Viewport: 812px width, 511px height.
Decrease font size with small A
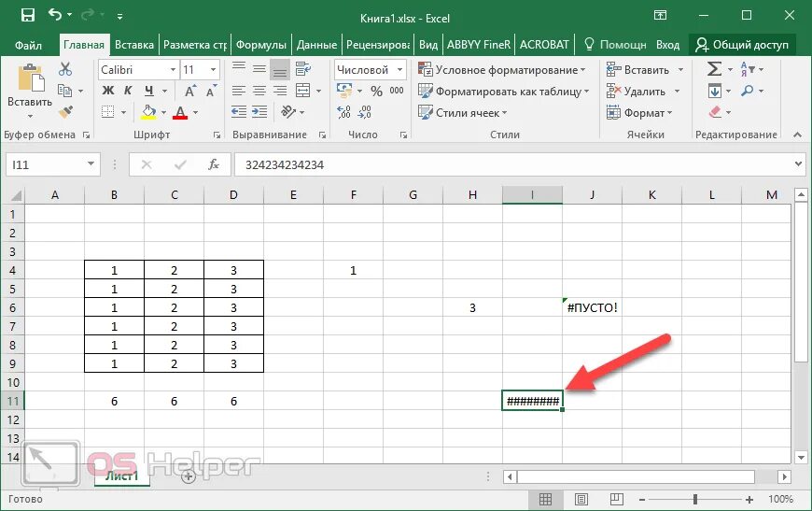tap(211, 92)
